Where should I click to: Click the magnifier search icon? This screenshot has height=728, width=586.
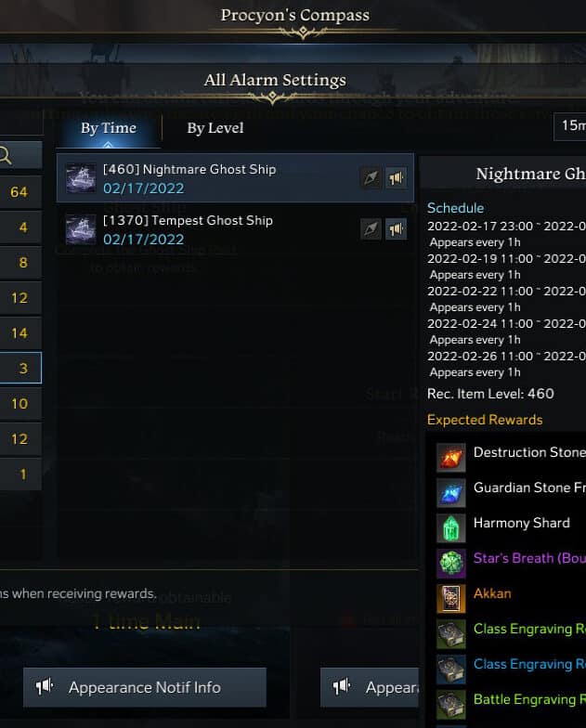(x=6, y=156)
